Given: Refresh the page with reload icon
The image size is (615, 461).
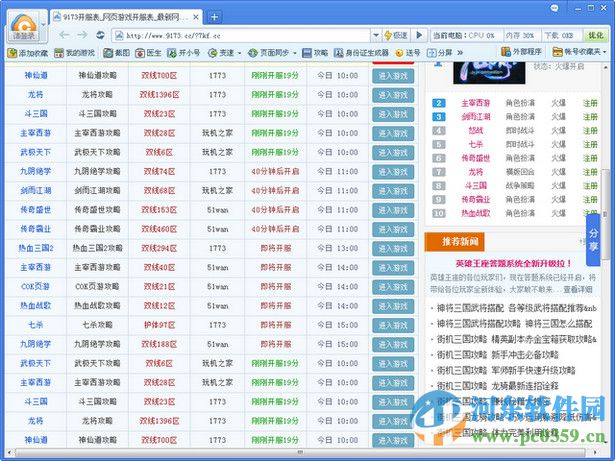Looking at the screenshot, I should pos(100,35).
